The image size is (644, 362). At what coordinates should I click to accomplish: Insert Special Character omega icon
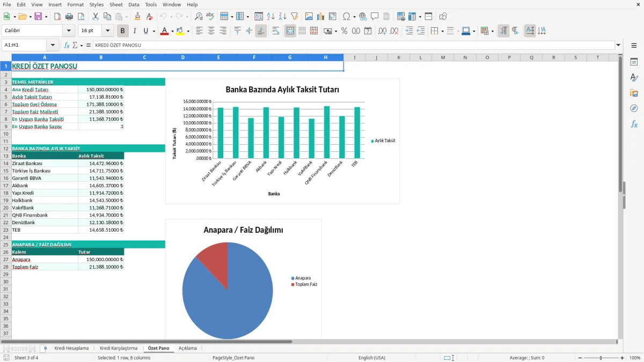pyautogui.click(x=346, y=17)
